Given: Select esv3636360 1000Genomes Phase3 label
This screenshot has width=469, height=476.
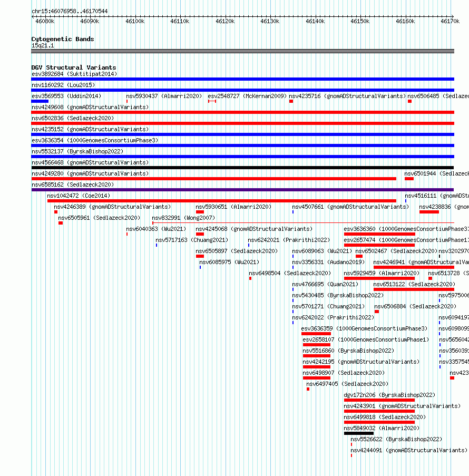Looking at the screenshot, I should [406, 229].
